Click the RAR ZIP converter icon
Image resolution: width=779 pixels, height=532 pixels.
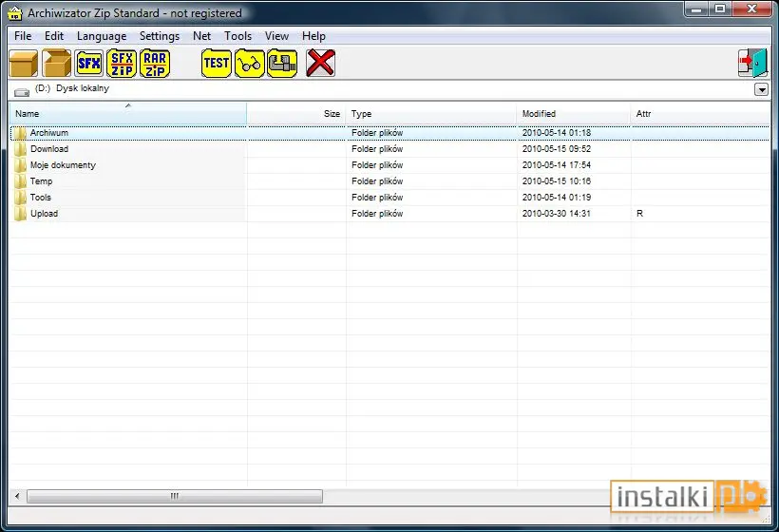155,63
